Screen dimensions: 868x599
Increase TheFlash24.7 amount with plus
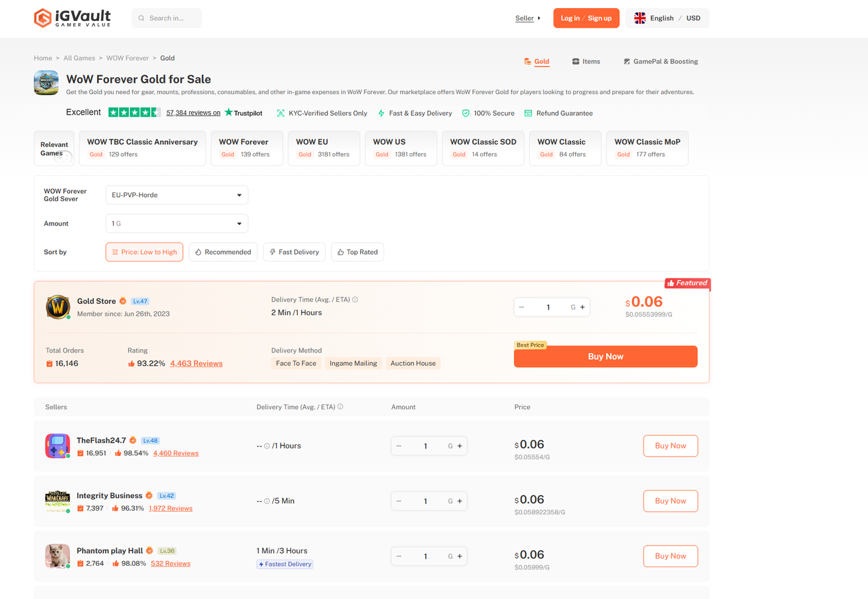(460, 446)
